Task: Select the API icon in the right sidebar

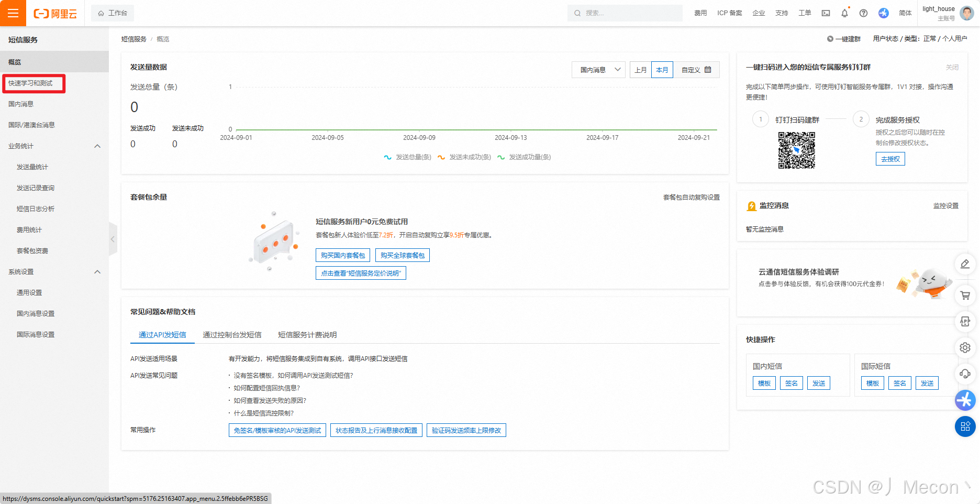Action: (x=965, y=322)
